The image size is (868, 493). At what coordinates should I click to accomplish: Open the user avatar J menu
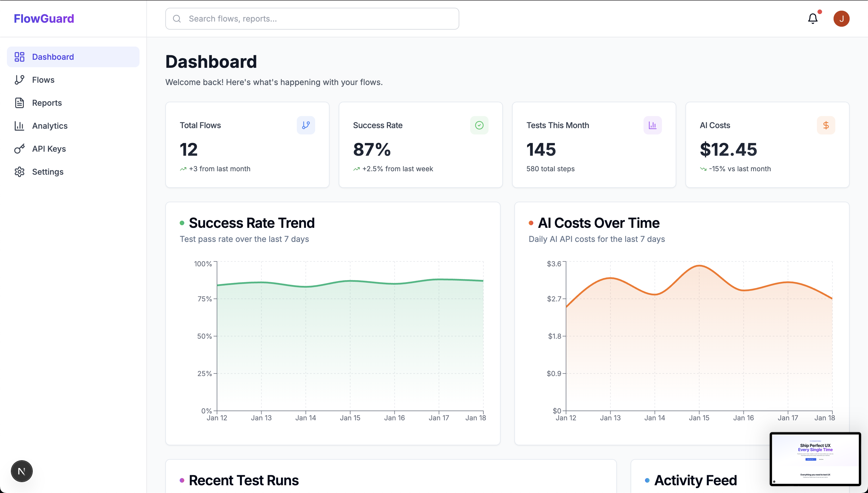(x=841, y=19)
